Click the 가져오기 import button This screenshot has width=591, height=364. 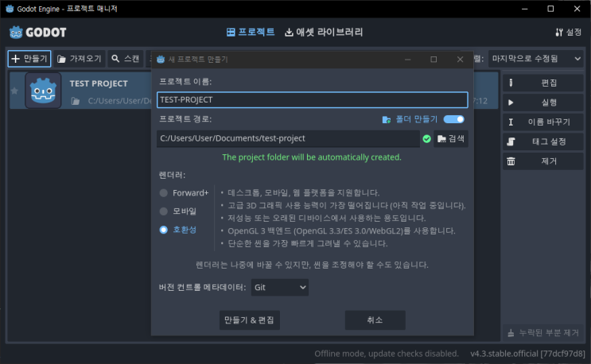[80, 59]
